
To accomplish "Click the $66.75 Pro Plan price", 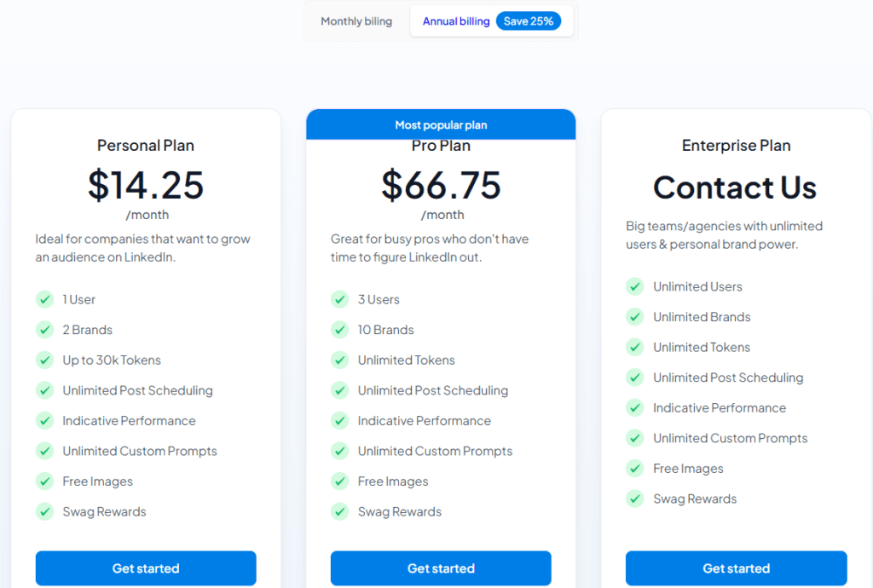I will point(441,185).
